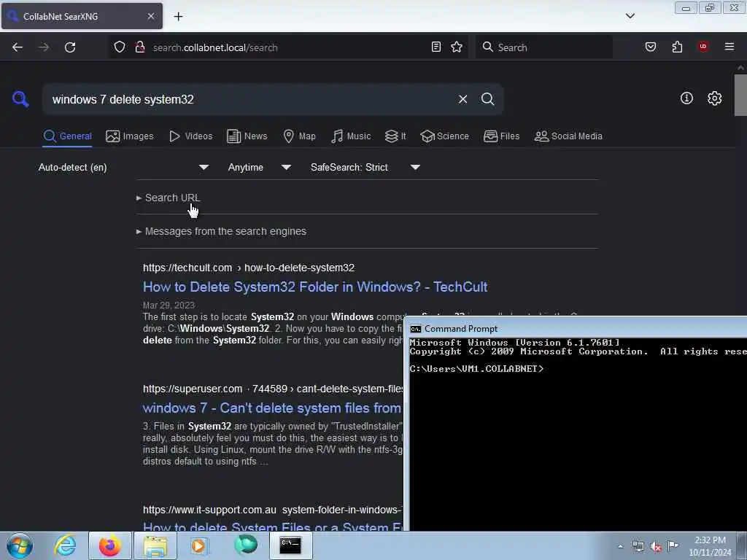The height and width of the screenshot is (560, 747).
Task: Click the muted volume tray icon
Action: (656, 546)
